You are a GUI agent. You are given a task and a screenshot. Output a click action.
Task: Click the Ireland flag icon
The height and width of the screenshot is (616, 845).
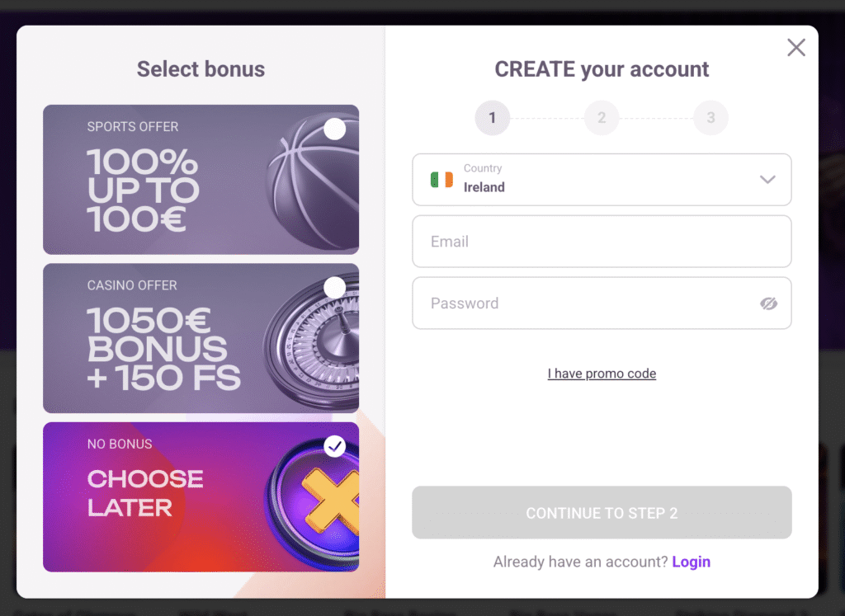442,180
